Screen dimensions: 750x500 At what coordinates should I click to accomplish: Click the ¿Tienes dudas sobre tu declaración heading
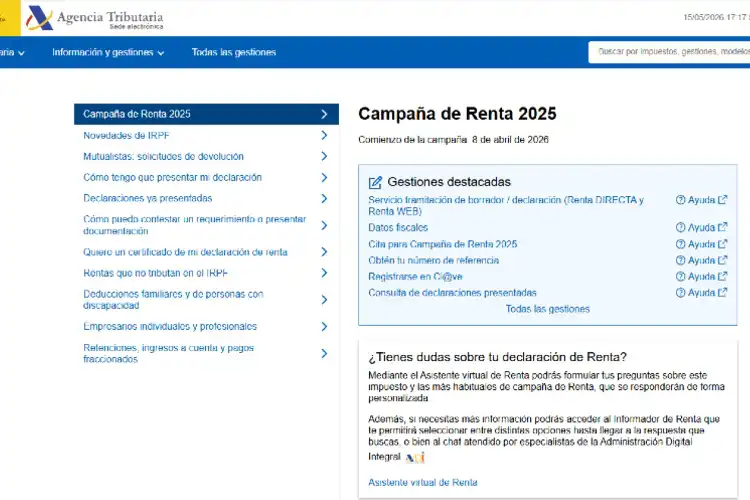coord(497,357)
